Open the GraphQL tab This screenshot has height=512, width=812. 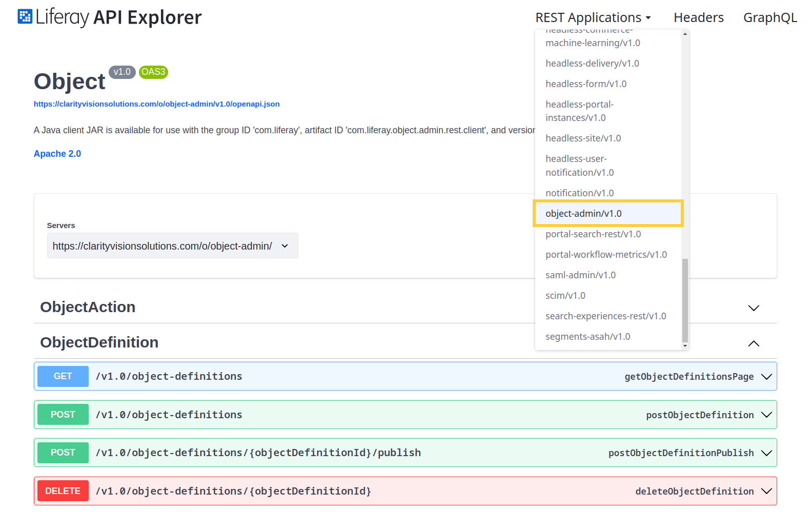(770, 17)
